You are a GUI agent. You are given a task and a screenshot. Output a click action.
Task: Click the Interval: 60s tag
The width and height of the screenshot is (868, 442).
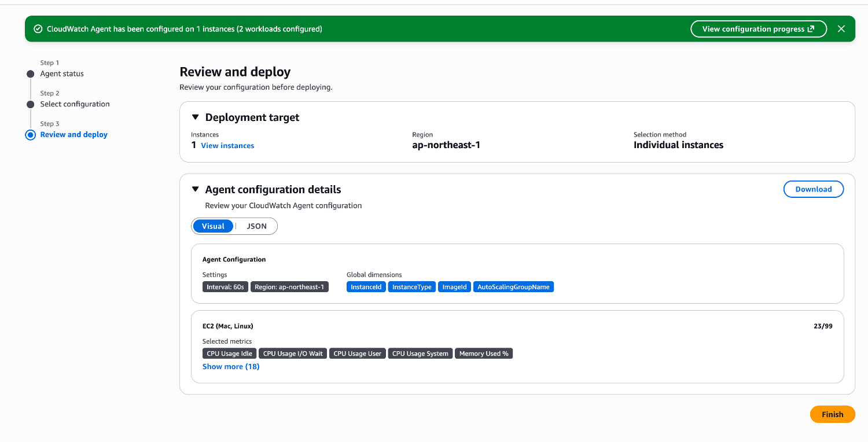tap(226, 287)
